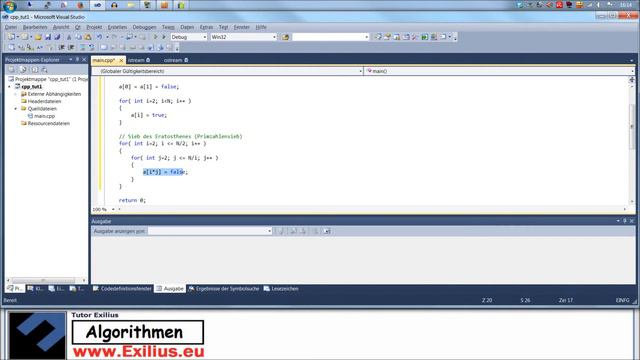This screenshot has height=360, width=640.
Task: Toggle auto-hide pin on Ausgabe panel
Action: click(x=624, y=221)
